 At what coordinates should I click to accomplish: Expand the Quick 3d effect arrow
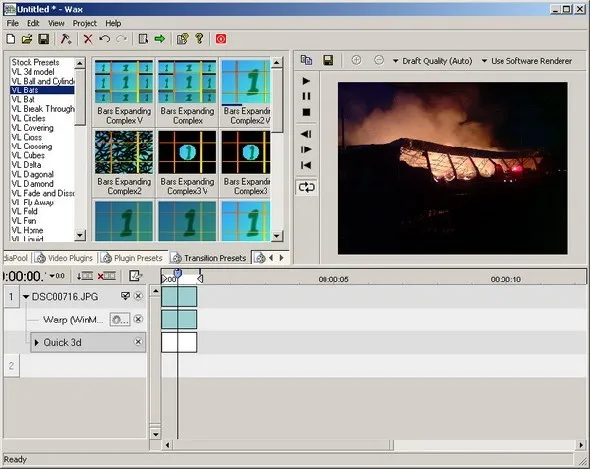(36, 343)
